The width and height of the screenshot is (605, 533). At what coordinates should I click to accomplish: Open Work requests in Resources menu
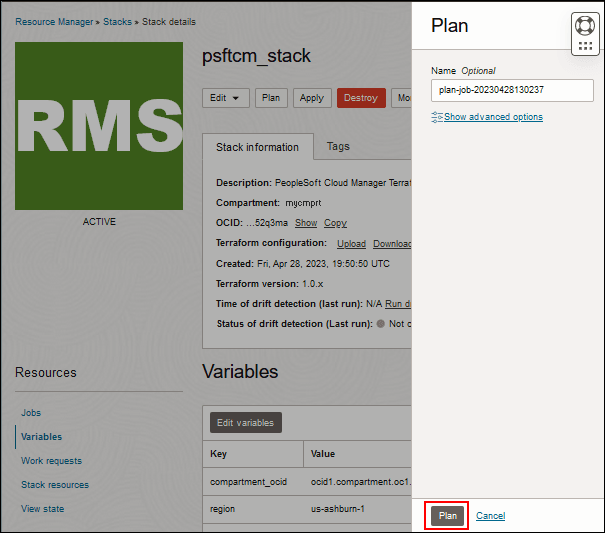click(x=51, y=460)
